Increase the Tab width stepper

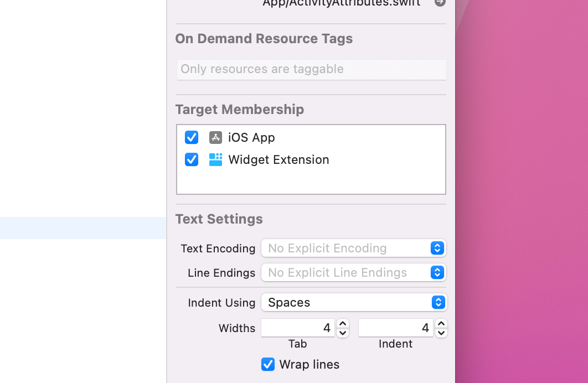343,324
